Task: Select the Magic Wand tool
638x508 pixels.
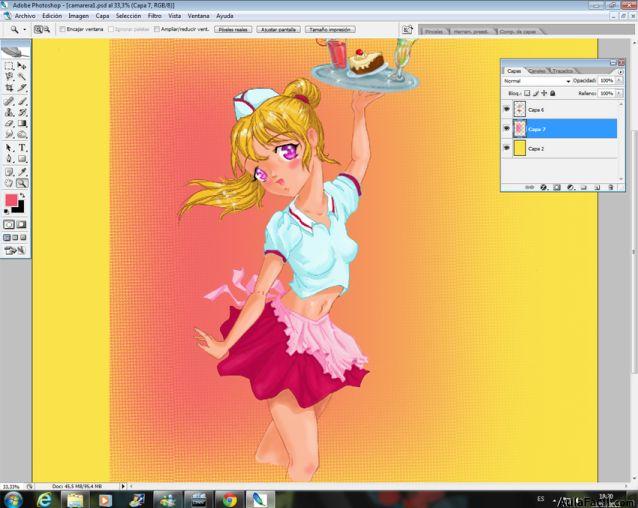Action: (22, 76)
